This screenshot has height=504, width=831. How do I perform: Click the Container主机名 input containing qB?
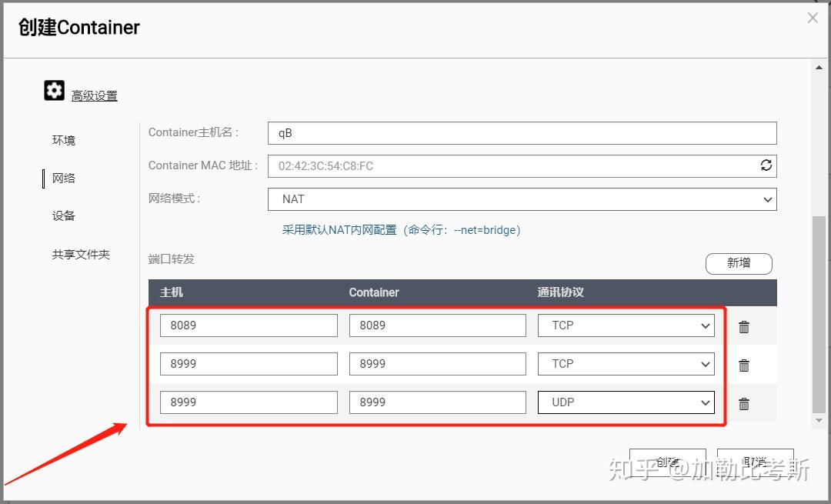[x=522, y=132]
